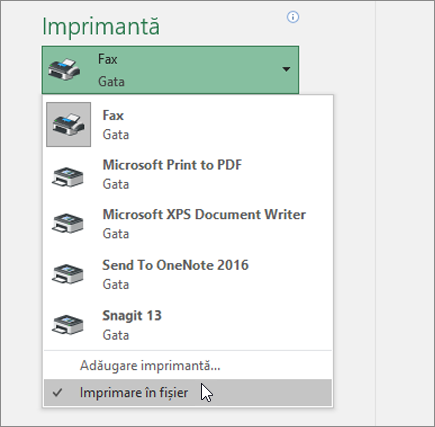Select Microsoft Print to PDF printer

coord(188,175)
